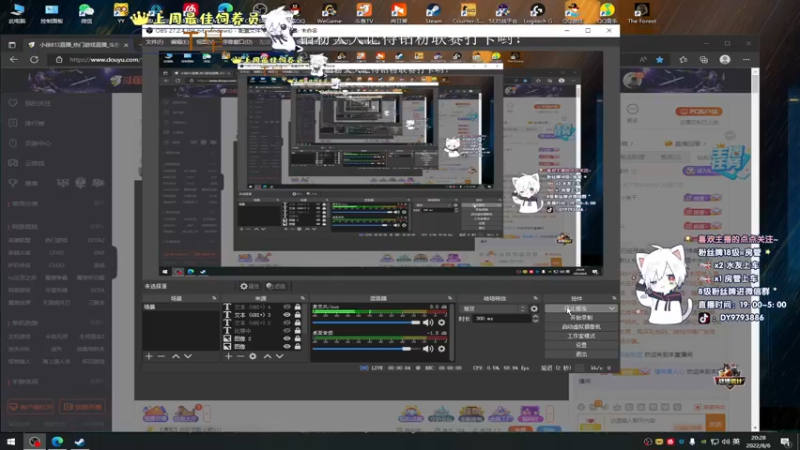
Task: Adjust the second mixer track volume slider
Action: point(366,349)
